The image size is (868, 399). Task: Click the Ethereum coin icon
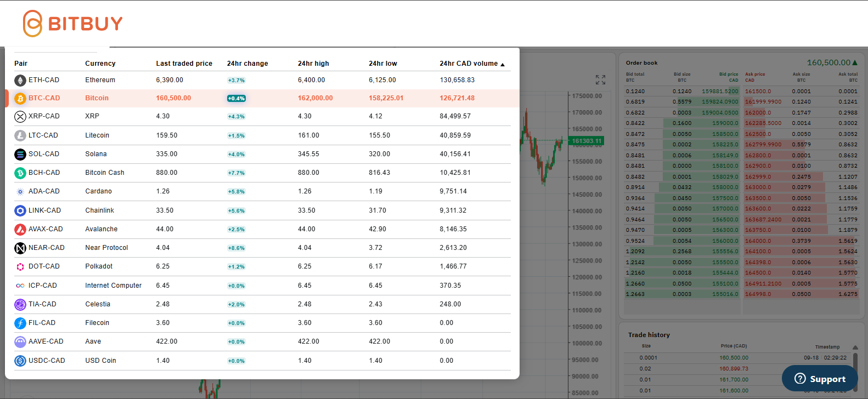point(20,81)
